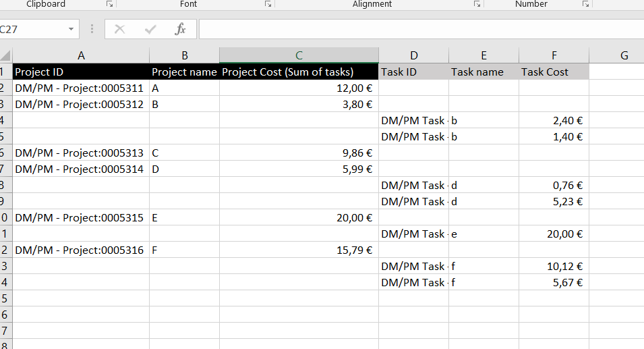Select project name cell F
The image size is (644, 349).
tap(184, 250)
